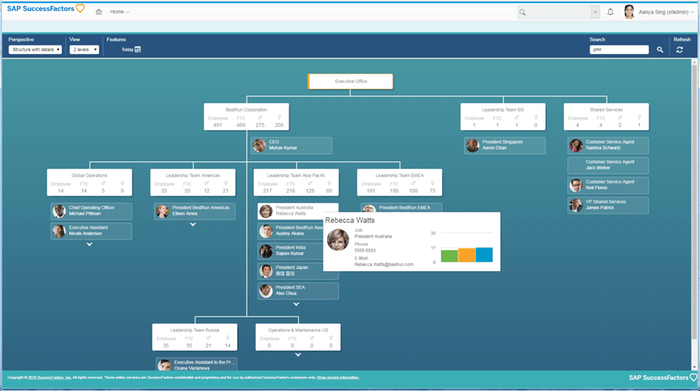
Task: Click the Rebecca Watts popup title
Action: tap(350, 220)
